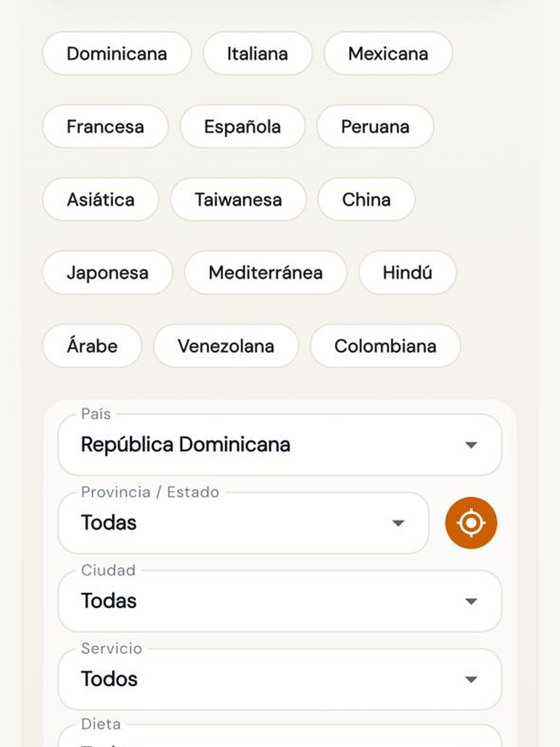Image resolution: width=560 pixels, height=747 pixels.
Task: Tap the China cuisine chip
Action: [366, 200]
